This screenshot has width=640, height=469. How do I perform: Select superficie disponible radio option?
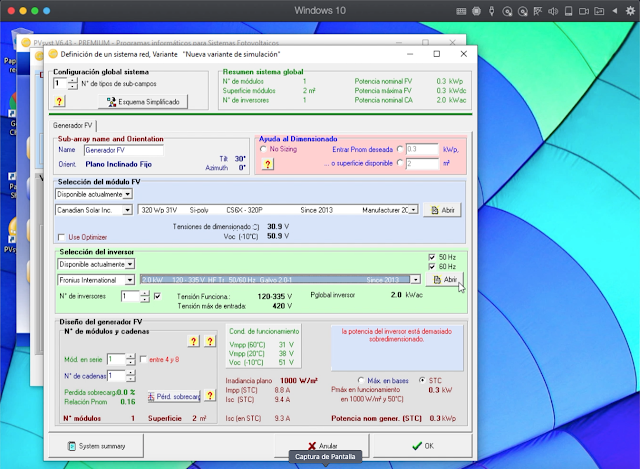(x=400, y=163)
